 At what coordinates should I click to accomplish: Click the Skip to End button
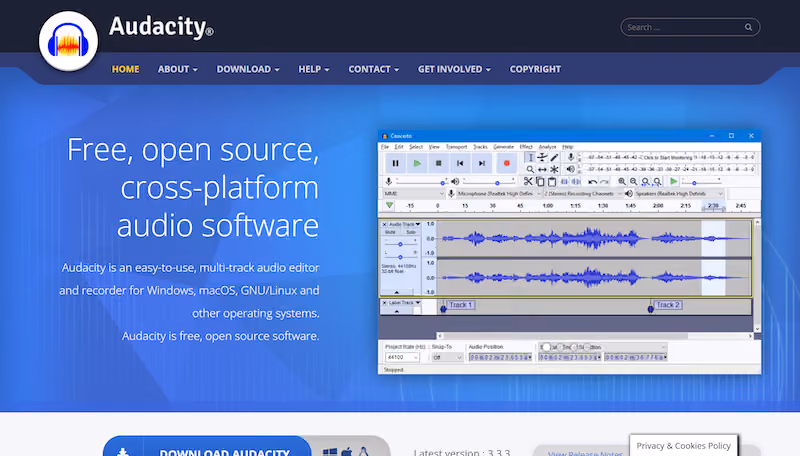[x=482, y=163]
